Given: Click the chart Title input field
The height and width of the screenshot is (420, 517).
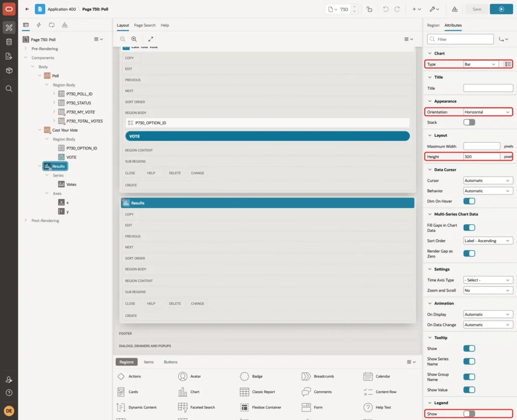Looking at the screenshot, I should click(x=488, y=88).
